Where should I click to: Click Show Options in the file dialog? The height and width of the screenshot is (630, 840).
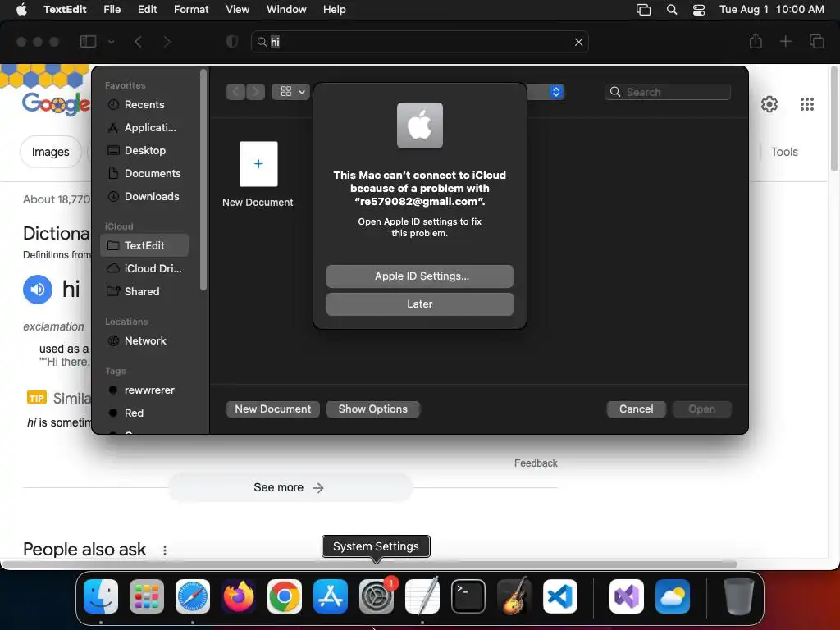(x=373, y=409)
